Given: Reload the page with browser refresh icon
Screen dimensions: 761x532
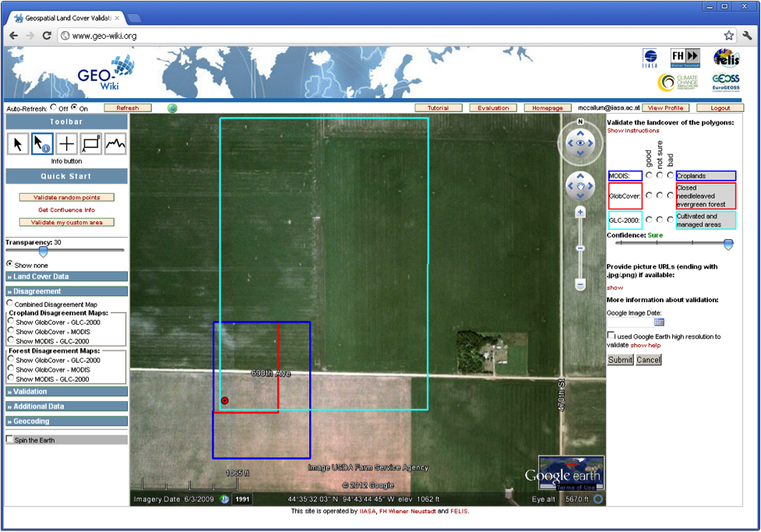Looking at the screenshot, I should coord(47,35).
